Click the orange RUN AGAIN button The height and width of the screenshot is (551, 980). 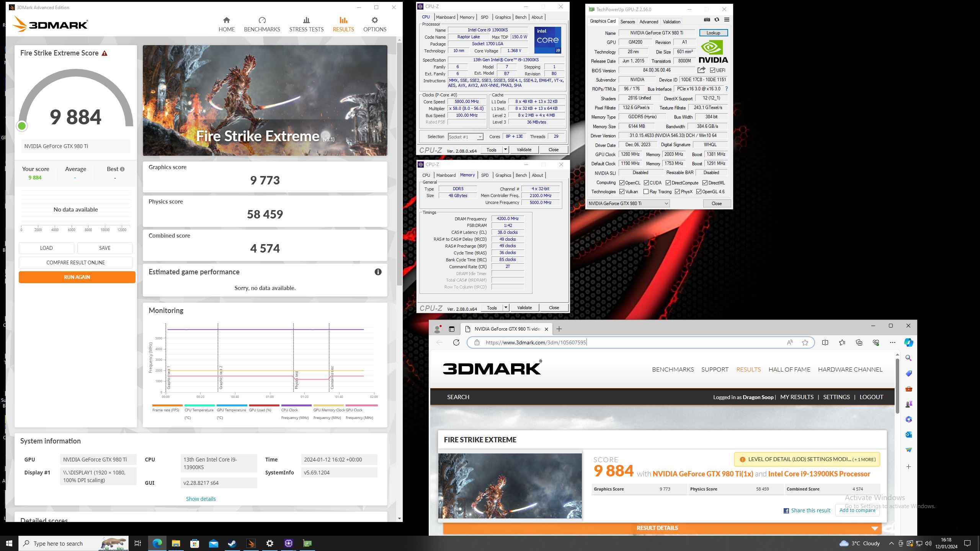77,277
